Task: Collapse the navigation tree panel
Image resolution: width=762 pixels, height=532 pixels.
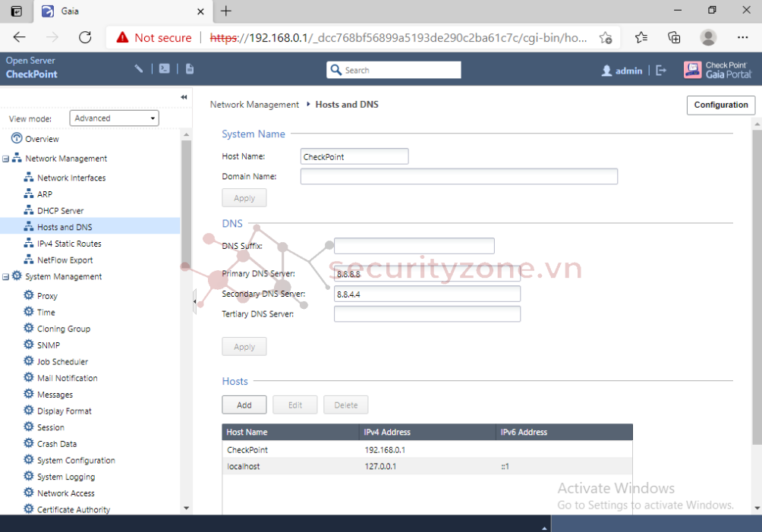Action: click(x=184, y=97)
